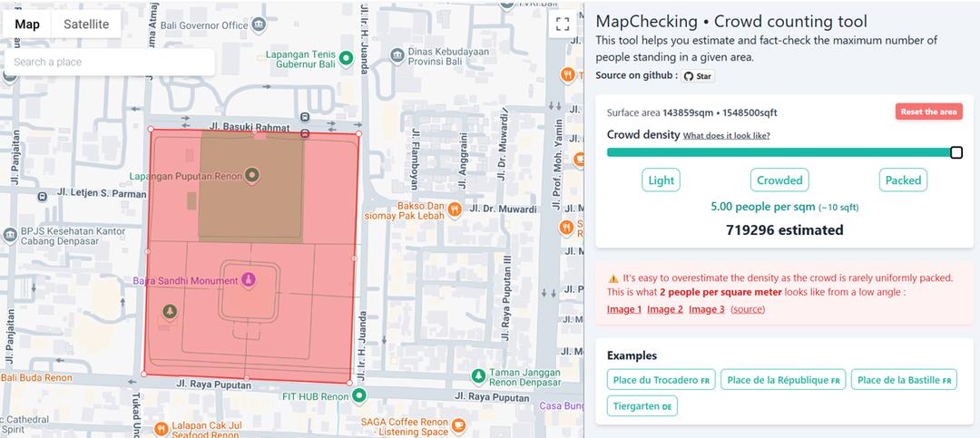Click the Surface area 143859sqm text
980x438 pixels.
(x=691, y=113)
